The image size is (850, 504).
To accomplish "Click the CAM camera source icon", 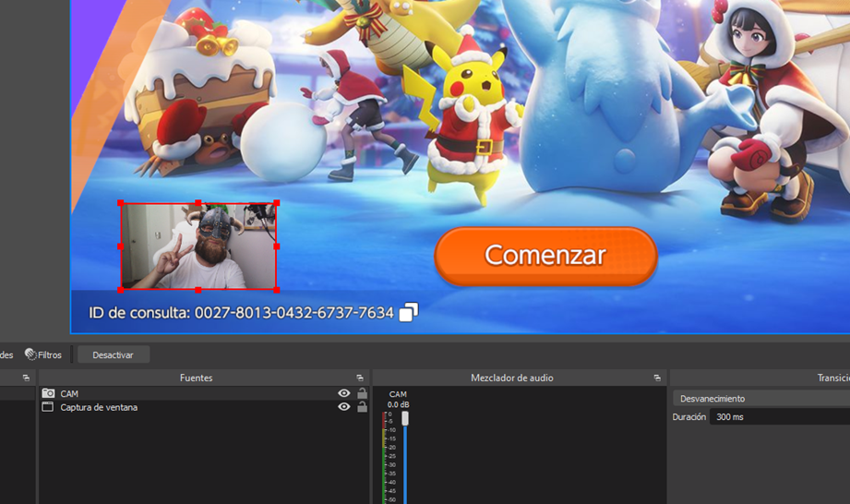I will click(48, 393).
